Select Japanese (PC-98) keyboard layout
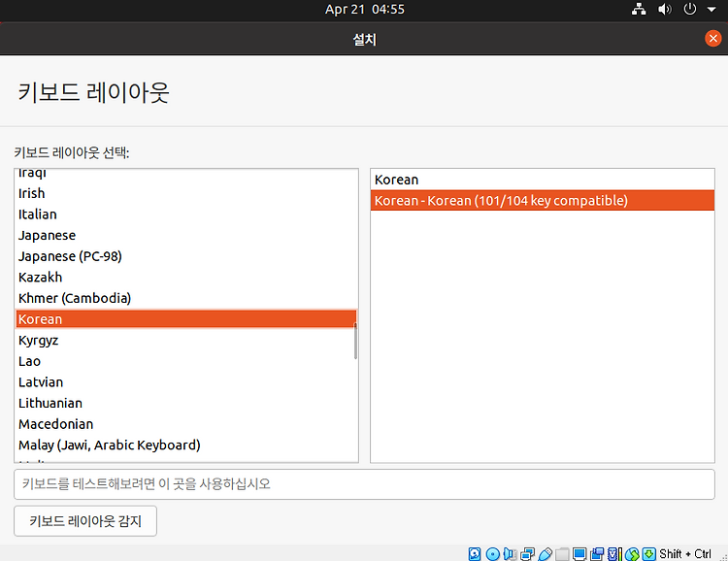 (186, 256)
